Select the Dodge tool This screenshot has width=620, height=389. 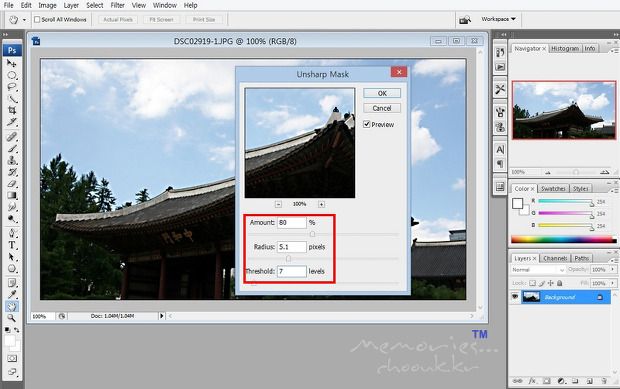click(x=12, y=218)
